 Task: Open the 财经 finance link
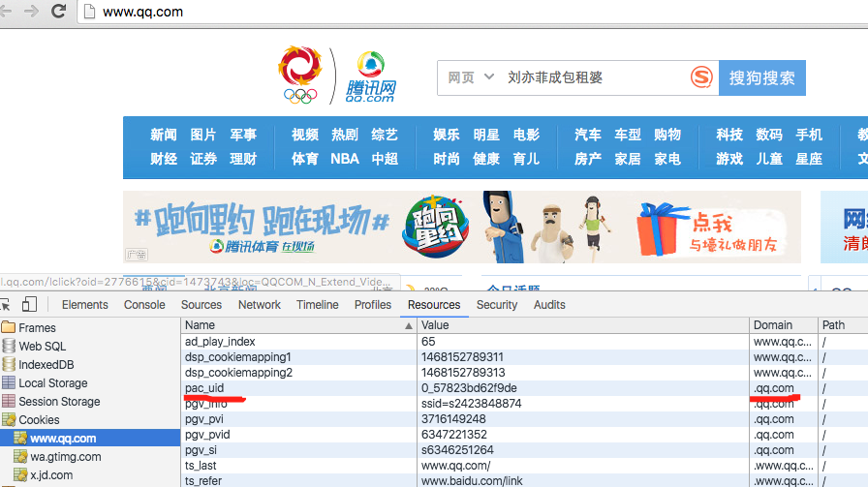click(164, 159)
